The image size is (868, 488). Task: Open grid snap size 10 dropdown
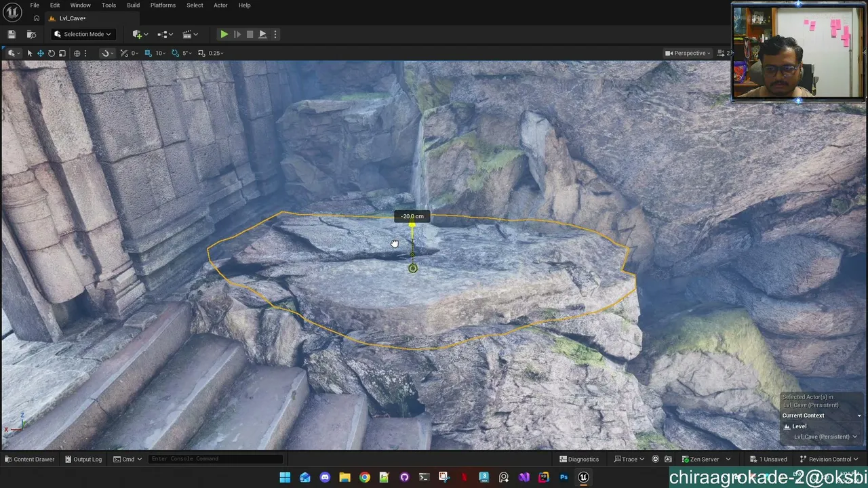pyautogui.click(x=160, y=53)
